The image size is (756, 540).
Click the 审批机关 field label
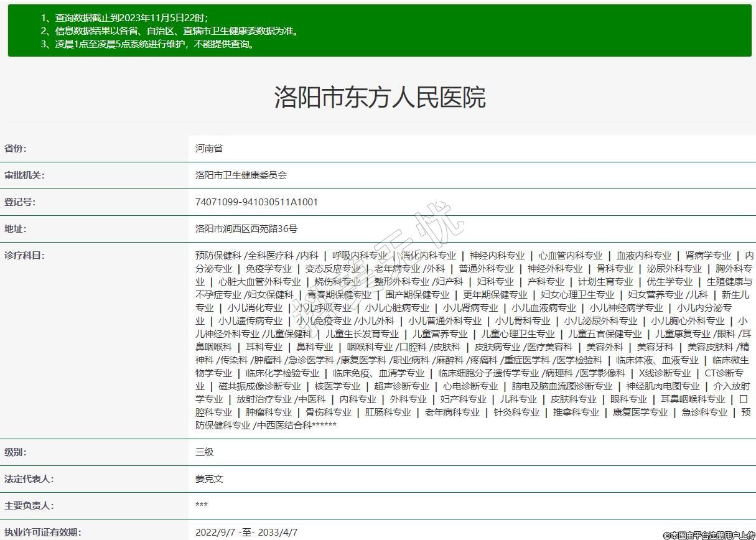point(24,175)
